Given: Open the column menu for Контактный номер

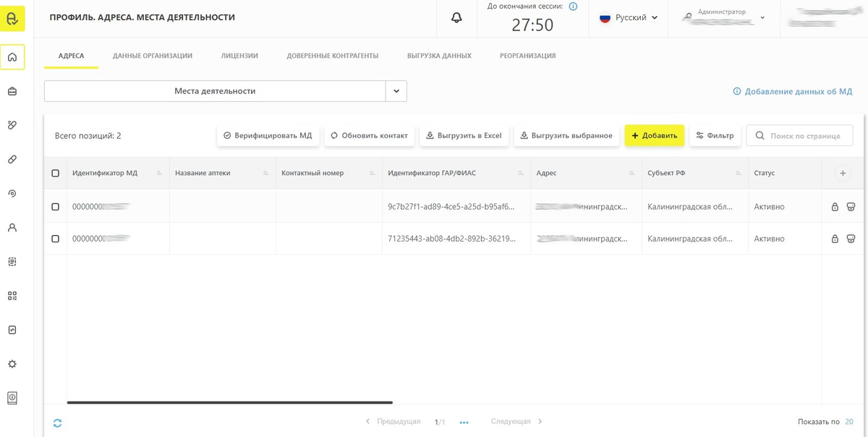Looking at the screenshot, I should point(372,173).
